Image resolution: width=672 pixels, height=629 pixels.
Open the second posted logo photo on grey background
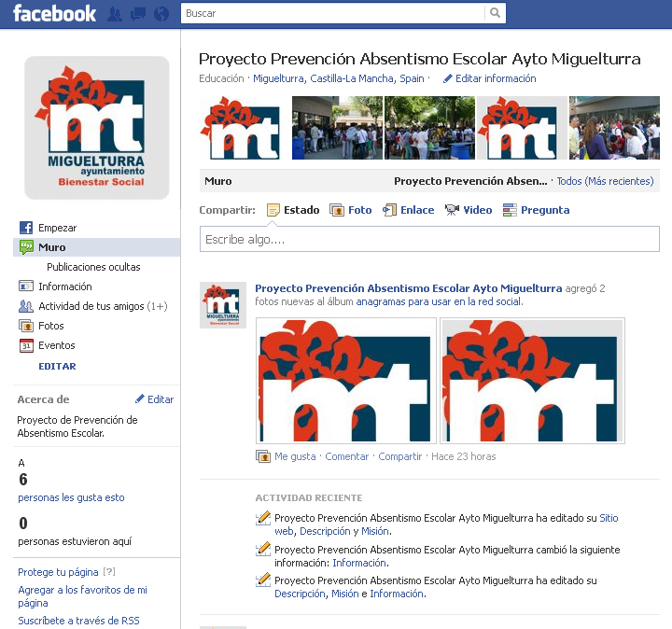pyautogui.click(x=532, y=381)
